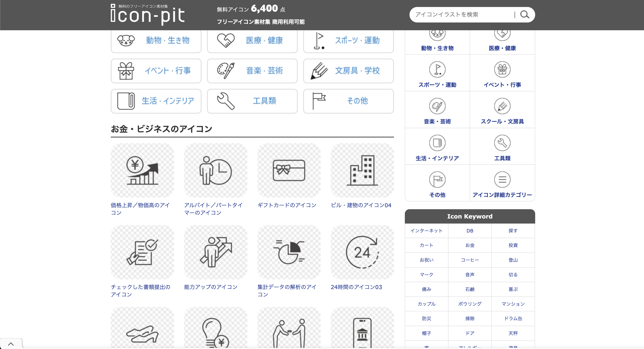This screenshot has height=349, width=644.
Task: Click sidebar その他 flag icon
Action: (x=437, y=179)
